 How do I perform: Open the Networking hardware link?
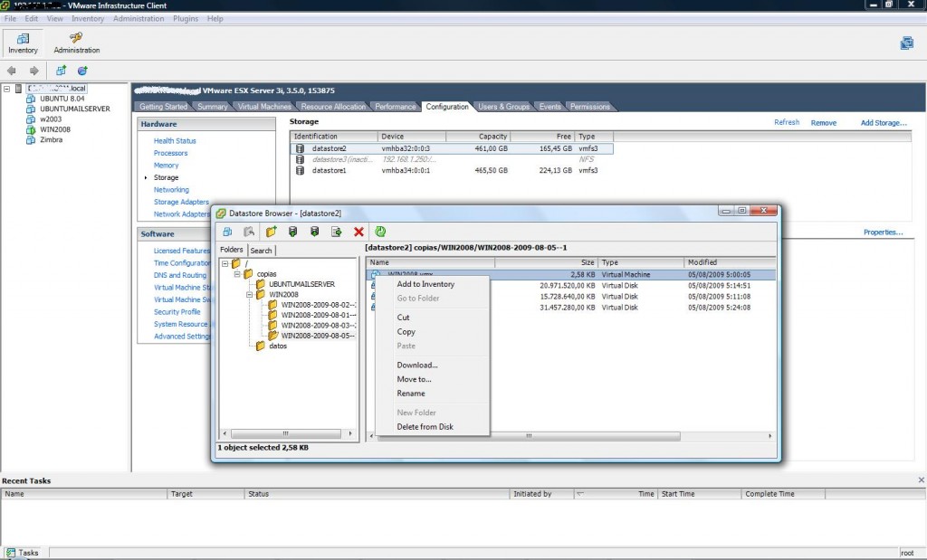tap(171, 190)
